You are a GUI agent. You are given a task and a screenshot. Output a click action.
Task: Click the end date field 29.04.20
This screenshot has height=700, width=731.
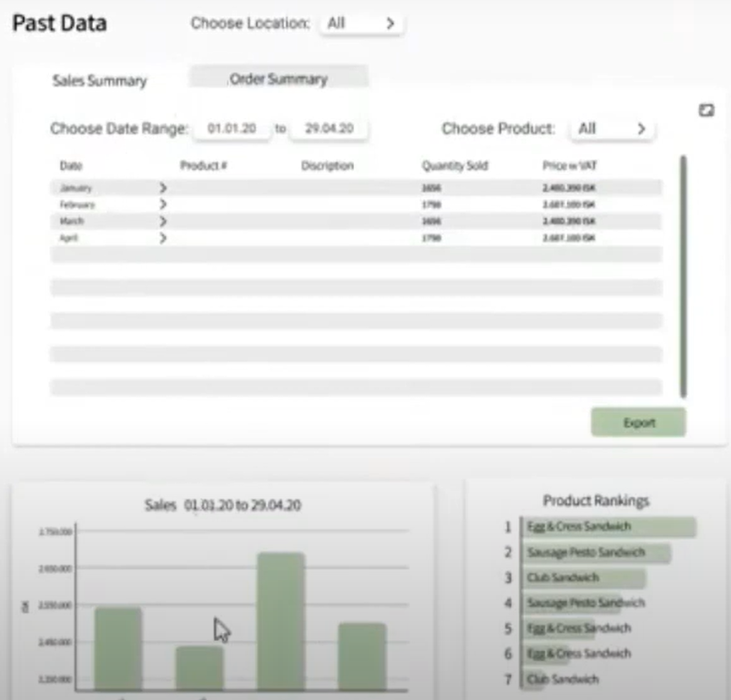(x=329, y=129)
